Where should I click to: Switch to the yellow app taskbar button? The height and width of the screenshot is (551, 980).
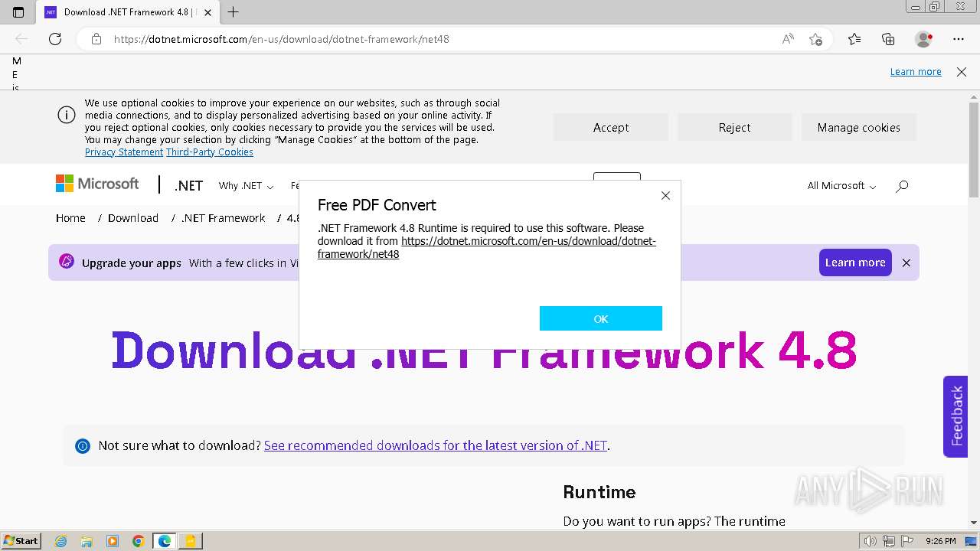click(190, 541)
